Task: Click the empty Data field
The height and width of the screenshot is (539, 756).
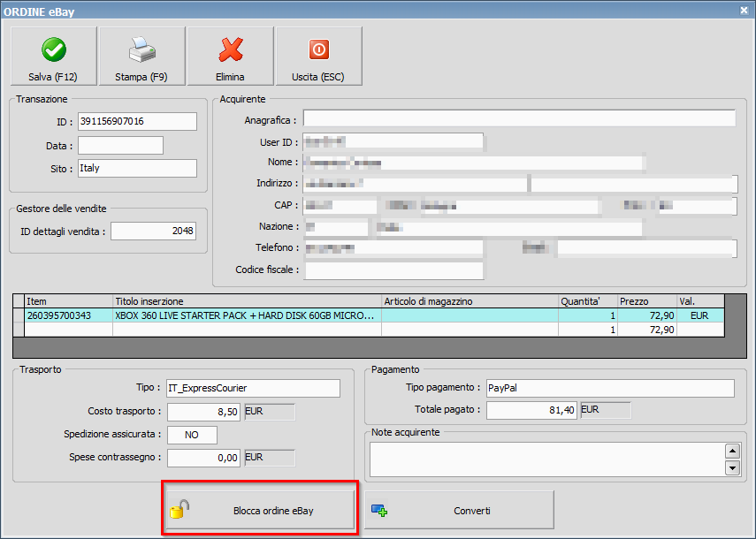Action: (x=120, y=146)
